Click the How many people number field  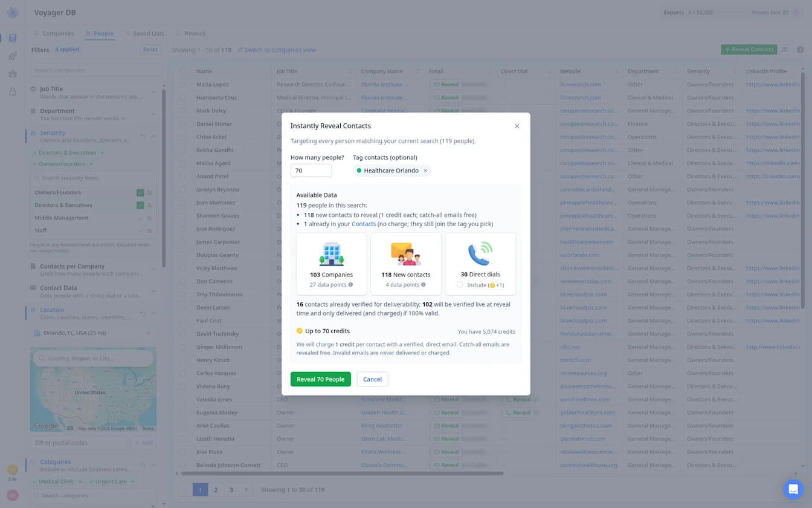click(311, 171)
